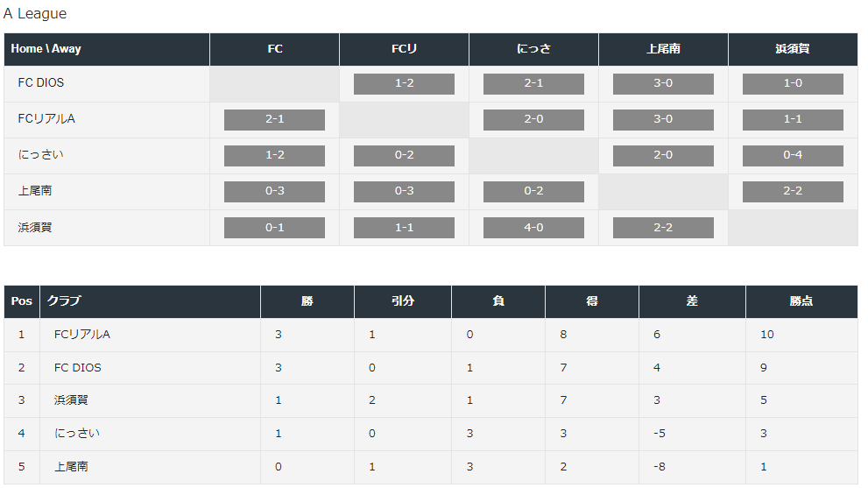The width and height of the screenshot is (868, 488).
Task: Open FCリアルA in standings table
Action: point(82,335)
